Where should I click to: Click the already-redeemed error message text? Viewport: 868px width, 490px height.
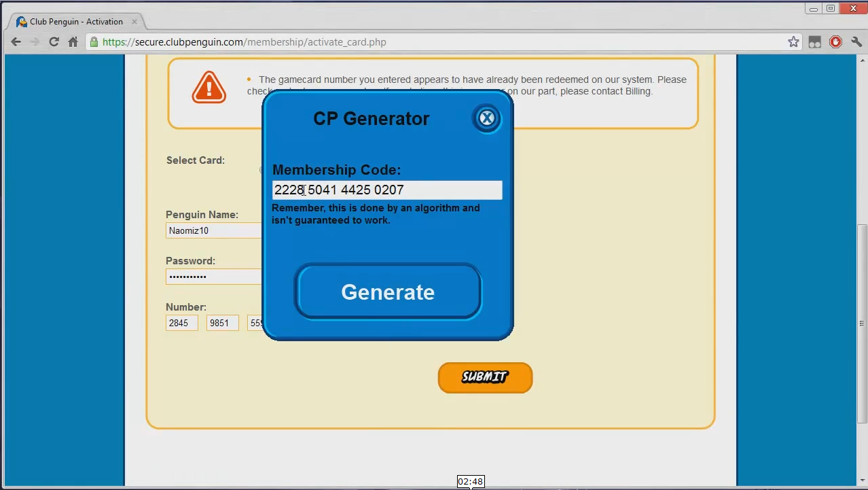(x=467, y=85)
